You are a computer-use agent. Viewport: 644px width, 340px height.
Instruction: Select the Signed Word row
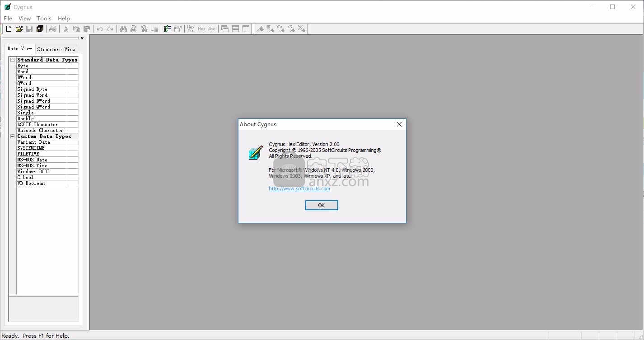point(47,95)
